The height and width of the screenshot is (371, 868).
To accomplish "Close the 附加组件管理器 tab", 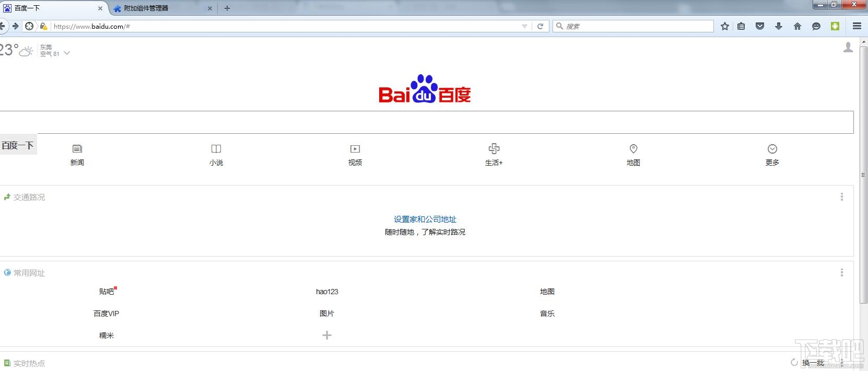I will pos(210,8).
